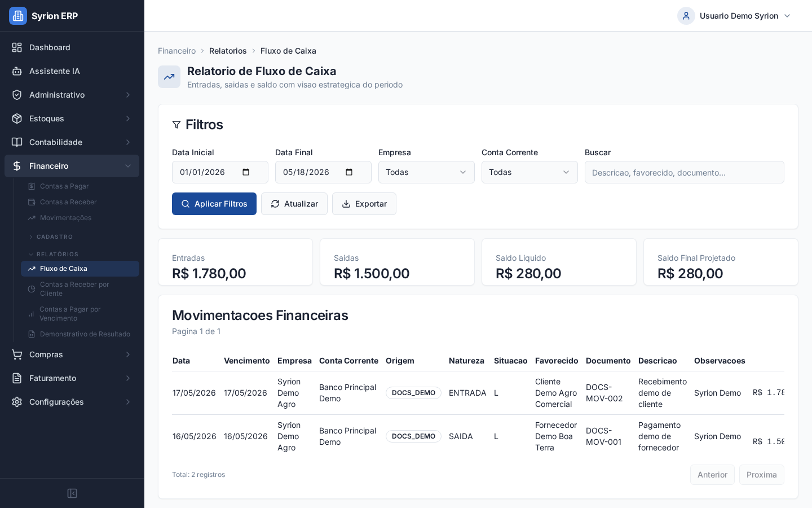Open Demonstrativo de Resultado report
The height and width of the screenshot is (508, 812).
pos(80,334)
